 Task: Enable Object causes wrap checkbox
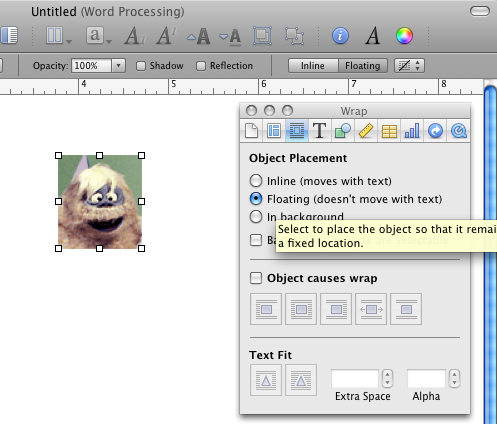click(256, 278)
